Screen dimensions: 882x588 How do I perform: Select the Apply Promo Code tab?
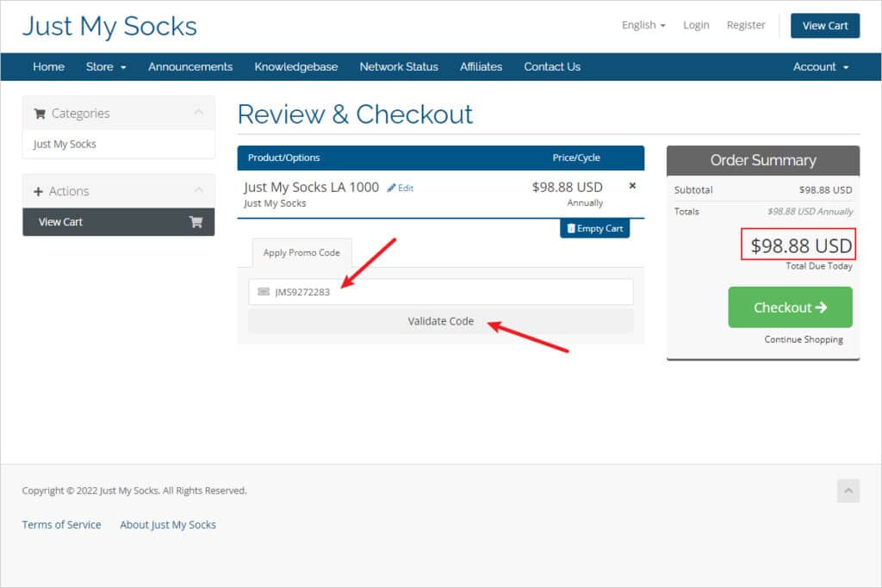(301, 253)
